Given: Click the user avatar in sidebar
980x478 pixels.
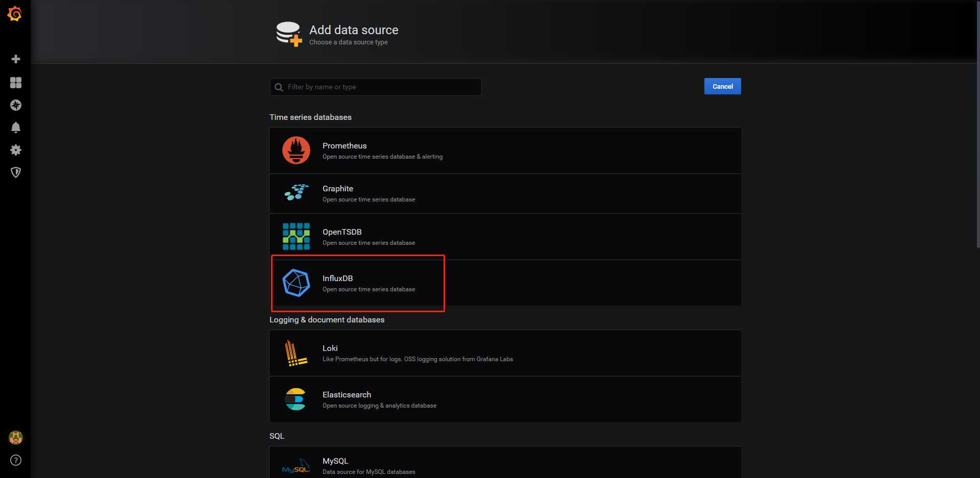Looking at the screenshot, I should tap(16, 438).
